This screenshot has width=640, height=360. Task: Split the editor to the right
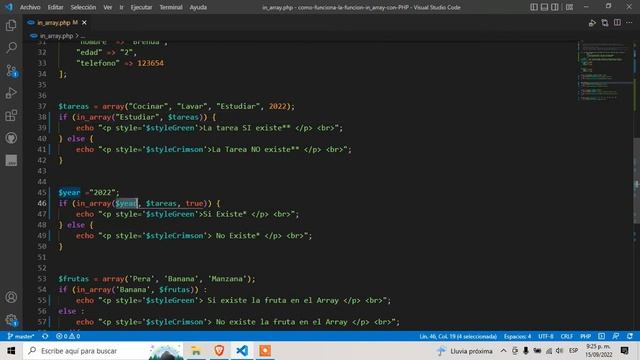point(618,23)
